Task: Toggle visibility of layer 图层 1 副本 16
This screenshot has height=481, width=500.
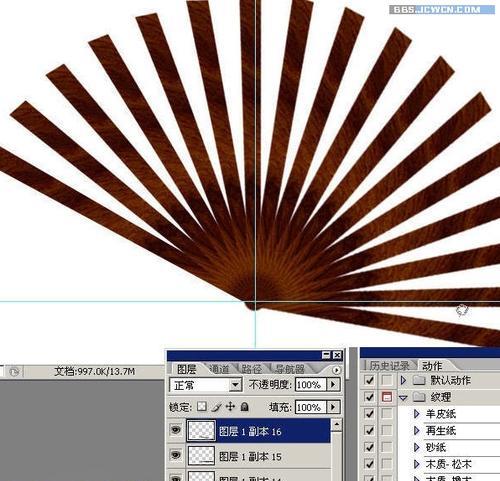Action: 176,430
